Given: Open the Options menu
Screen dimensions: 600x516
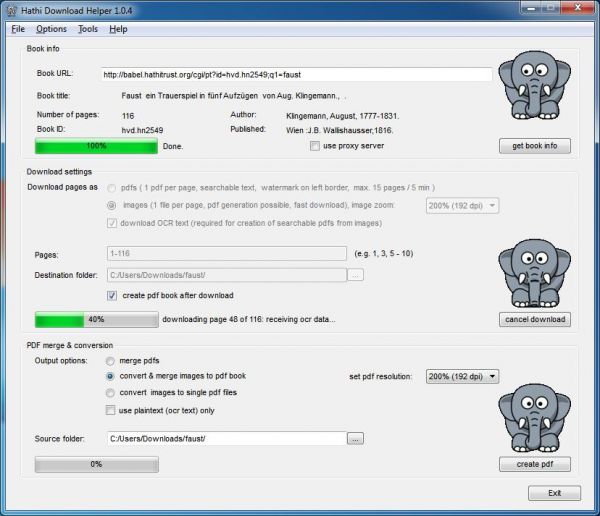Looking at the screenshot, I should pyautogui.click(x=51, y=29).
